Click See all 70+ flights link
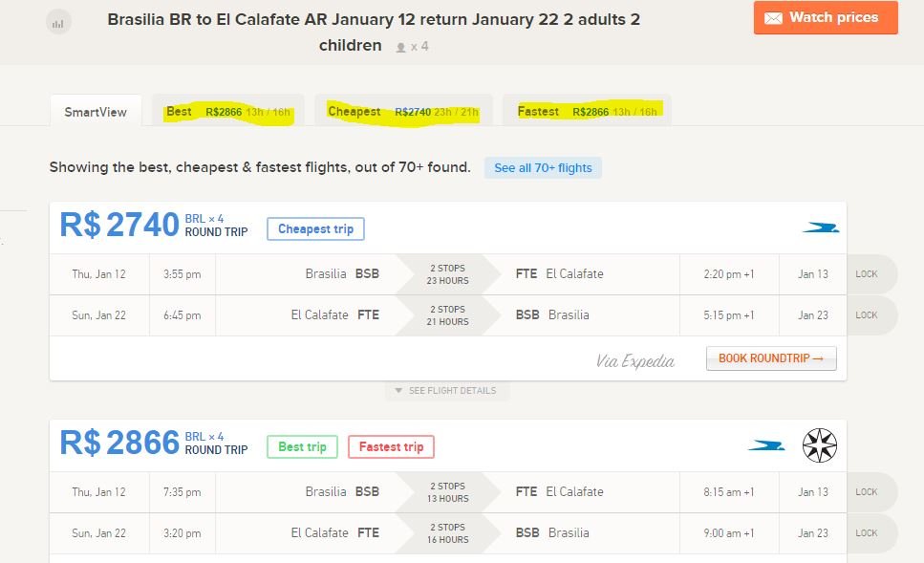The image size is (924, 563). [543, 168]
